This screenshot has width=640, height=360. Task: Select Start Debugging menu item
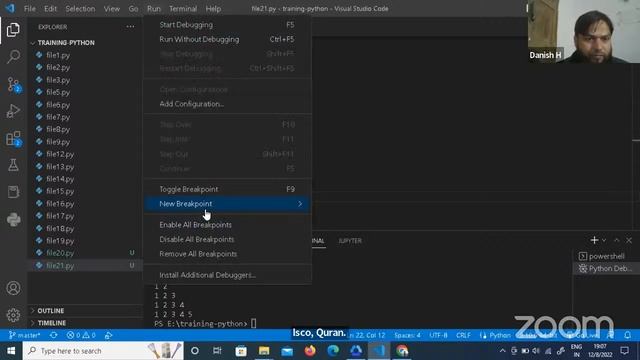[x=227, y=25]
